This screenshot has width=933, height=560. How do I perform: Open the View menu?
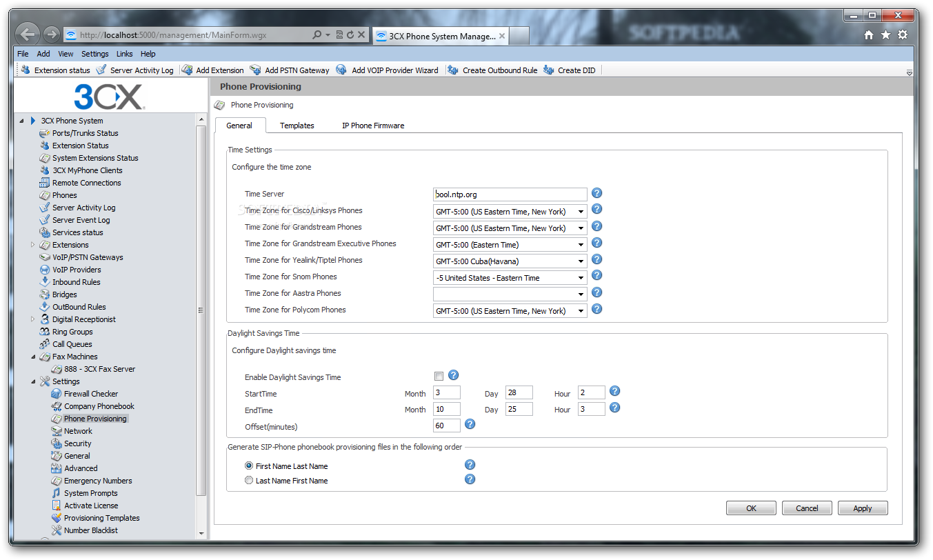pyautogui.click(x=66, y=54)
